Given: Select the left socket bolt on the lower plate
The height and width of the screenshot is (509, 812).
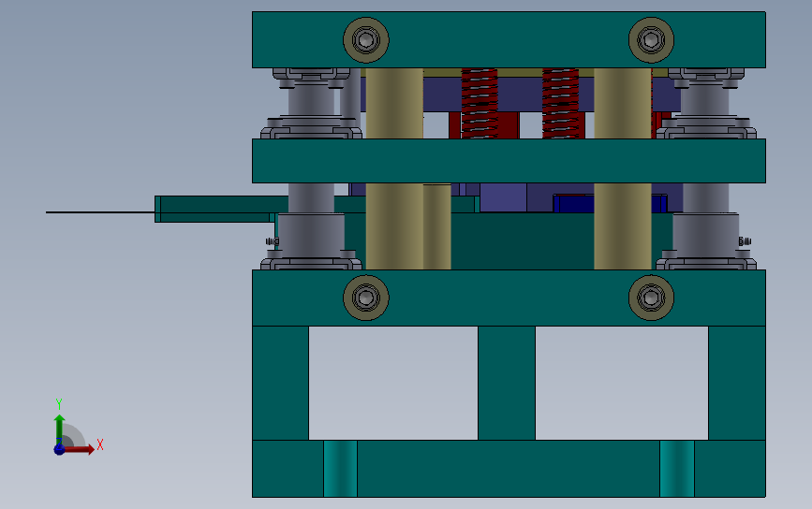Looking at the screenshot, I should (366, 298).
